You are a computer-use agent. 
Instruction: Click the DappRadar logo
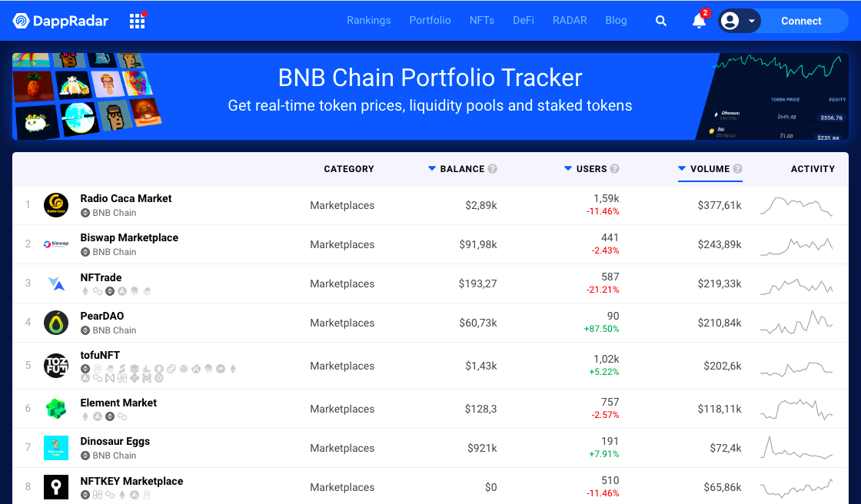click(61, 21)
